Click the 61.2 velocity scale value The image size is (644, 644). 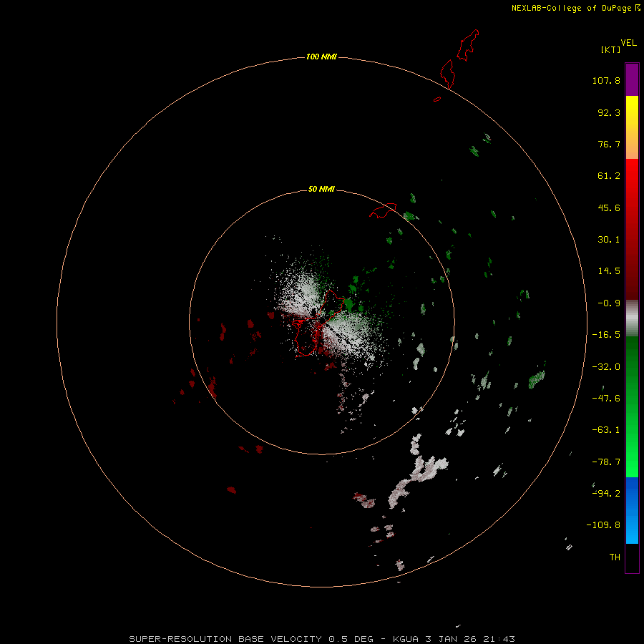point(609,176)
